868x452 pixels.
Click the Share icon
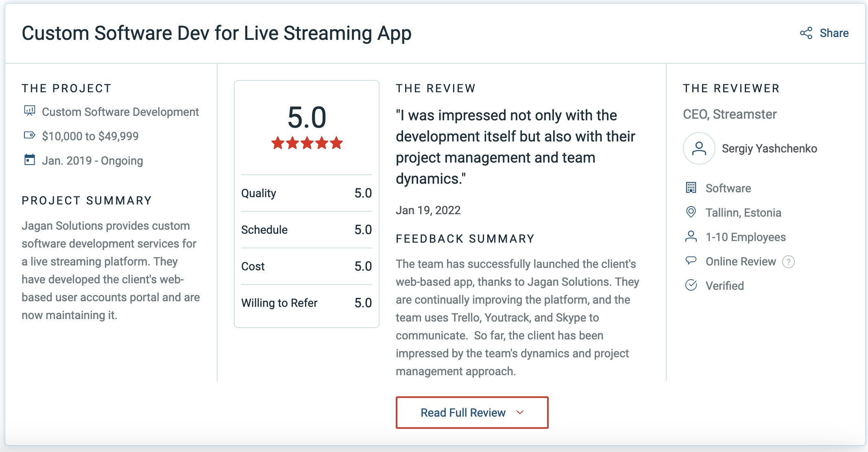pos(806,33)
